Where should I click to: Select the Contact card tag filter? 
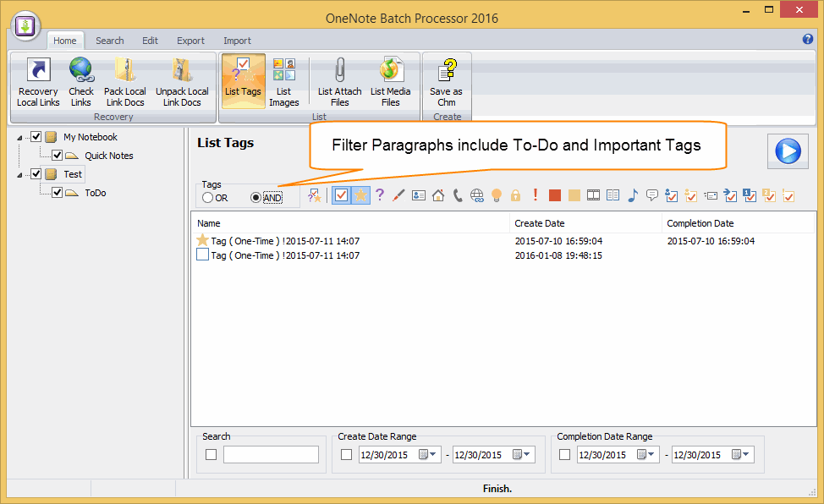(x=419, y=195)
